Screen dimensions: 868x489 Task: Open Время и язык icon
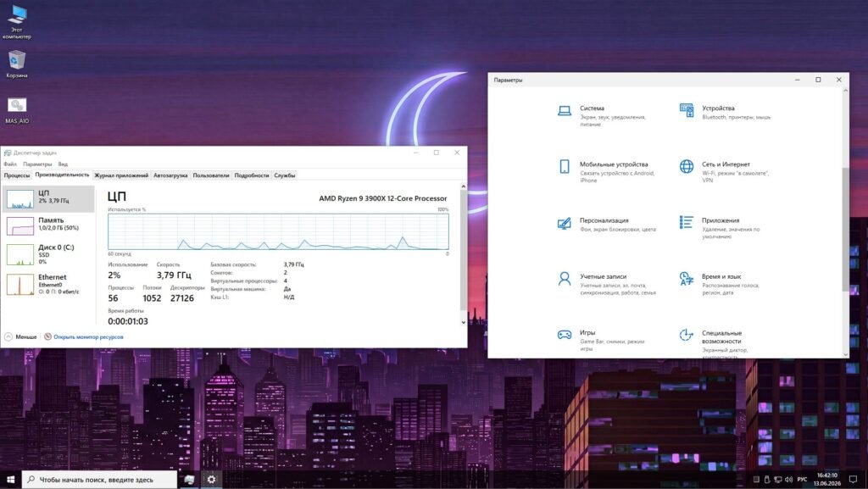click(x=687, y=279)
